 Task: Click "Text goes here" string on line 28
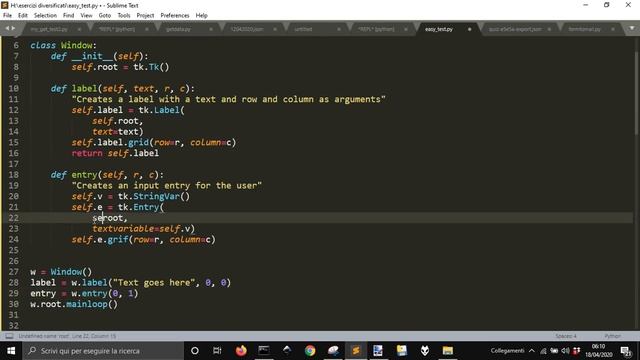(x=153, y=282)
